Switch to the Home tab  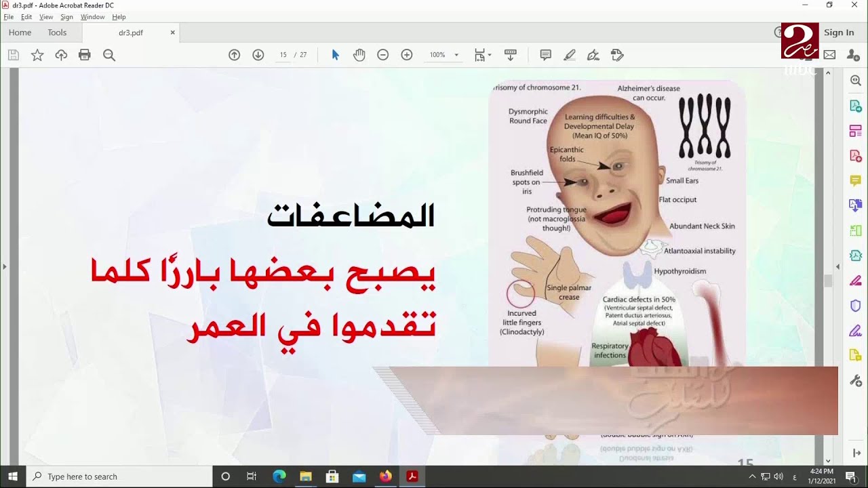click(x=20, y=33)
